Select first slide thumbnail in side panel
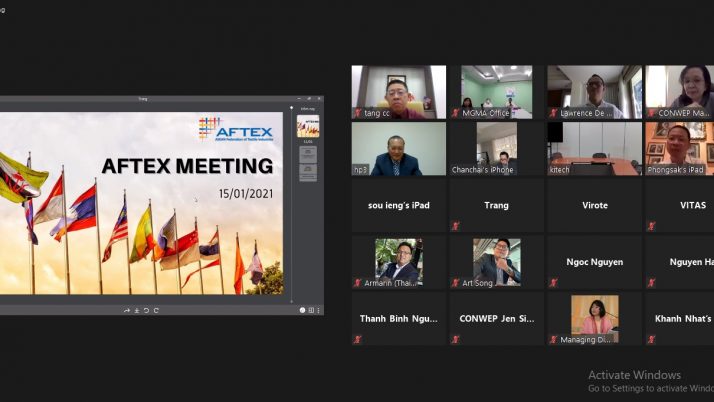This screenshot has width=714, height=402. click(x=308, y=126)
